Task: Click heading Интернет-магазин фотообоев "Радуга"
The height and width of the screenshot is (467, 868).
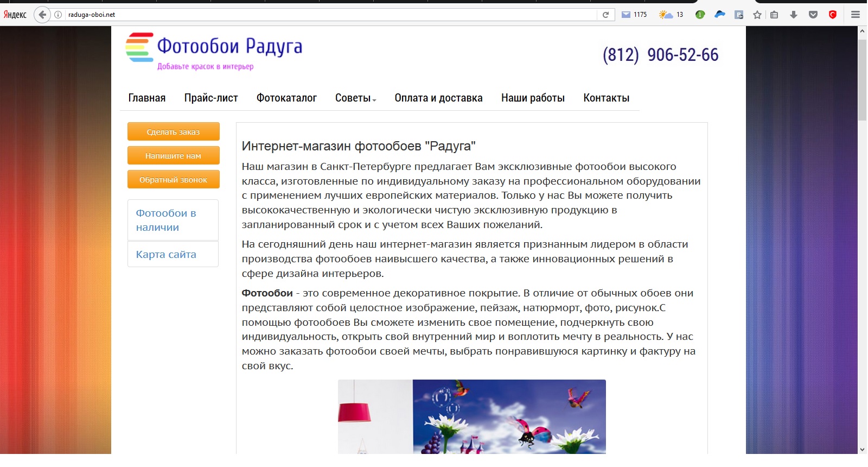Action: [359, 146]
